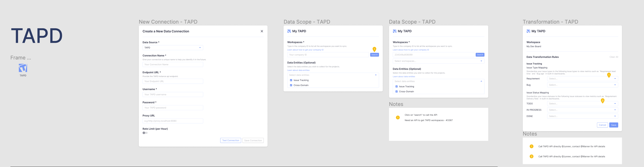Click the Endpoint URL input field

(173, 81)
